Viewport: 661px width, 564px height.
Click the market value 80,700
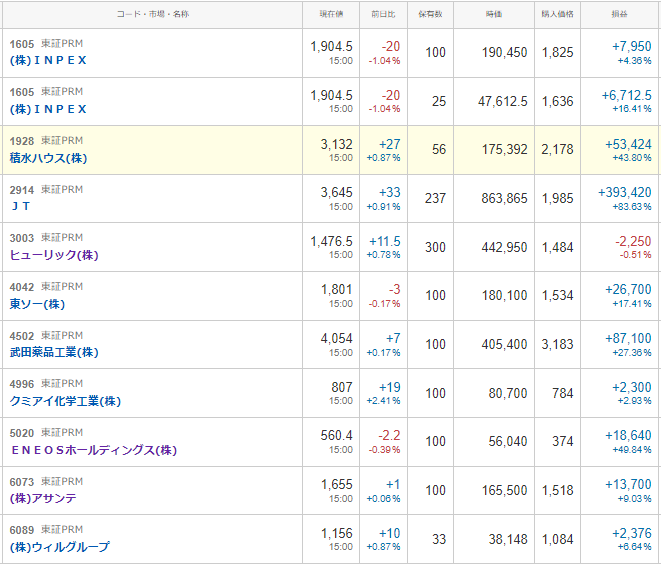tap(508, 393)
